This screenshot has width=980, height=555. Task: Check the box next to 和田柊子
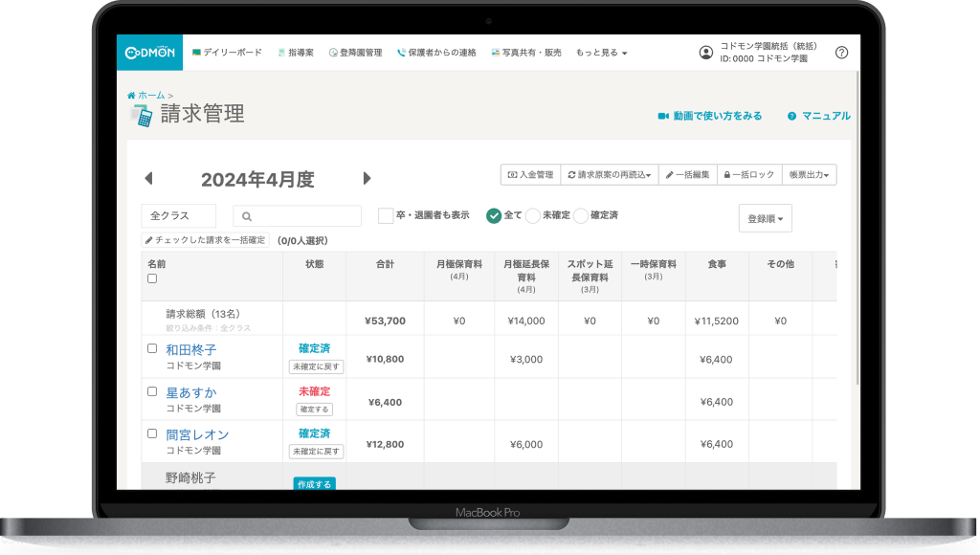[152, 348]
